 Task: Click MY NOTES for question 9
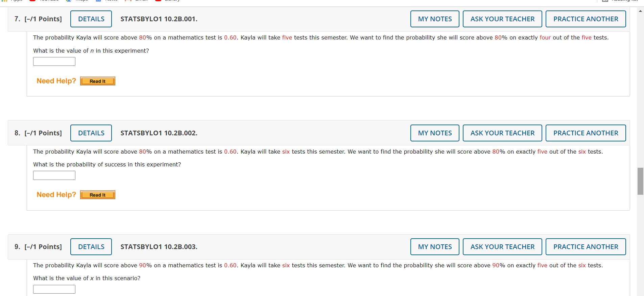(435, 247)
